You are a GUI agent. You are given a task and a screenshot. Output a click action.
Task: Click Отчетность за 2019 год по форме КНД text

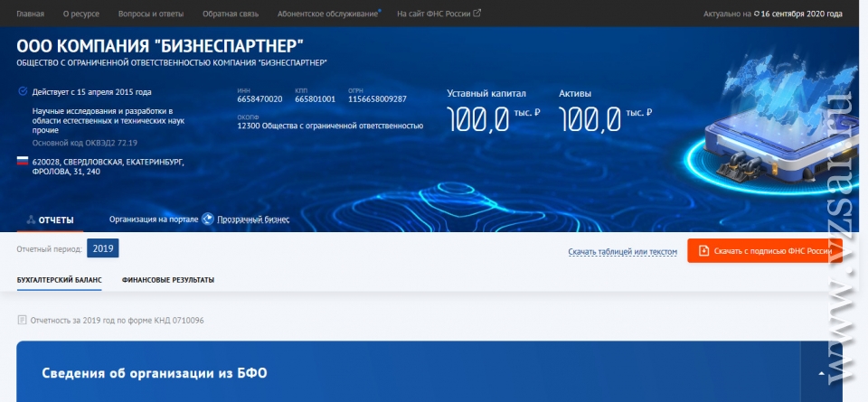pos(117,320)
